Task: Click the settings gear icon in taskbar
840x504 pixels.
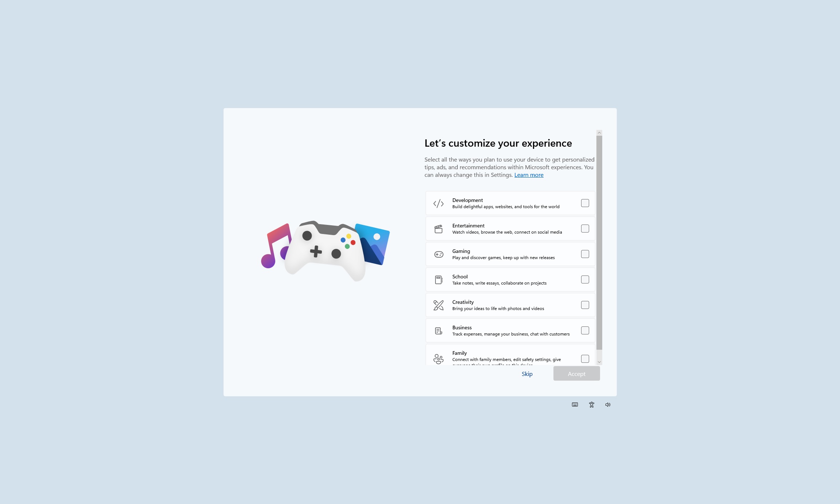Action: pyautogui.click(x=591, y=404)
